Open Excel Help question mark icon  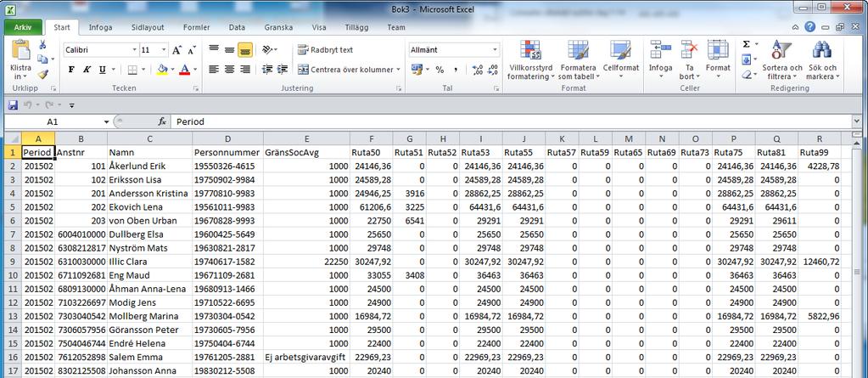pos(809,26)
